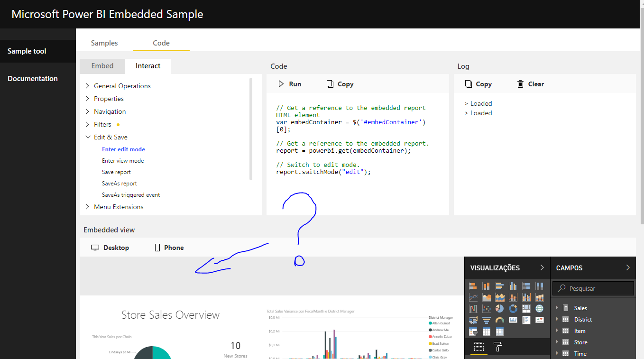Click the Pesquisar search field
Screen dimensions: 644x359
(593, 288)
